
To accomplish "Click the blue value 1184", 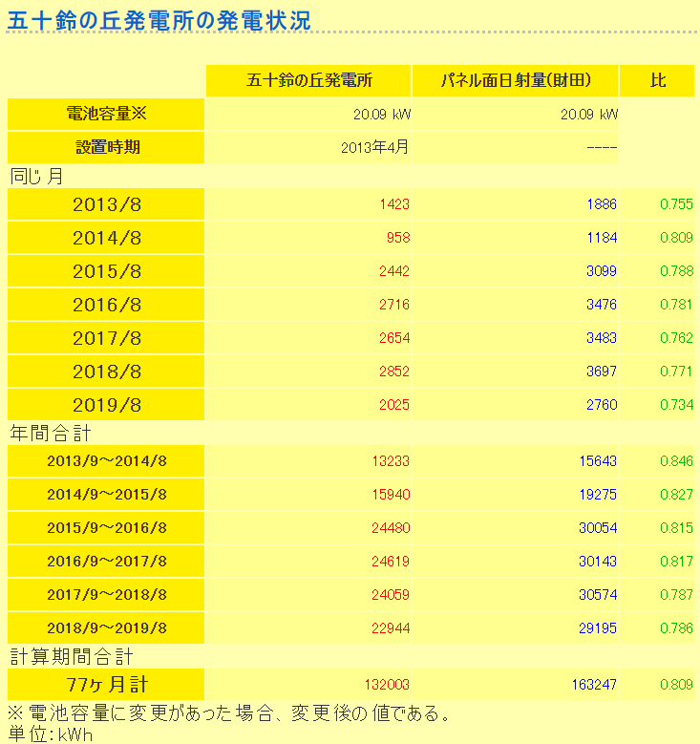I will point(602,238).
